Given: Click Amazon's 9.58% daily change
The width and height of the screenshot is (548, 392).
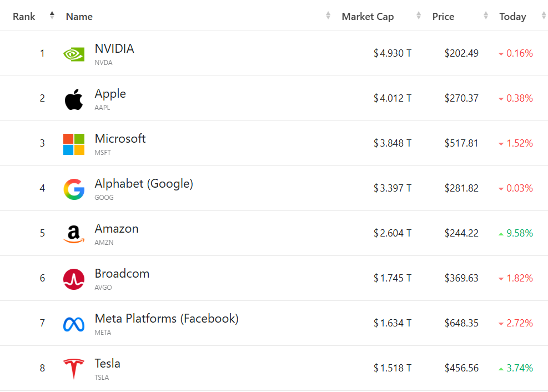Looking at the screenshot, I should (x=519, y=233).
